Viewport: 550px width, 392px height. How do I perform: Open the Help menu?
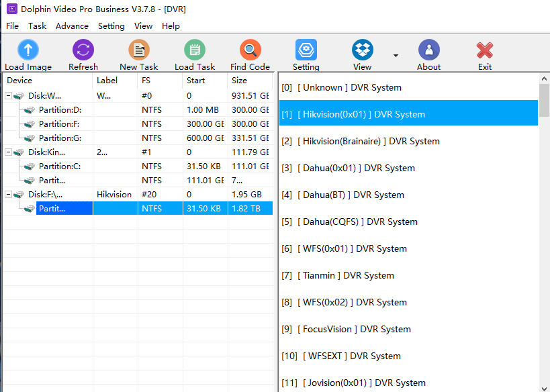click(171, 26)
